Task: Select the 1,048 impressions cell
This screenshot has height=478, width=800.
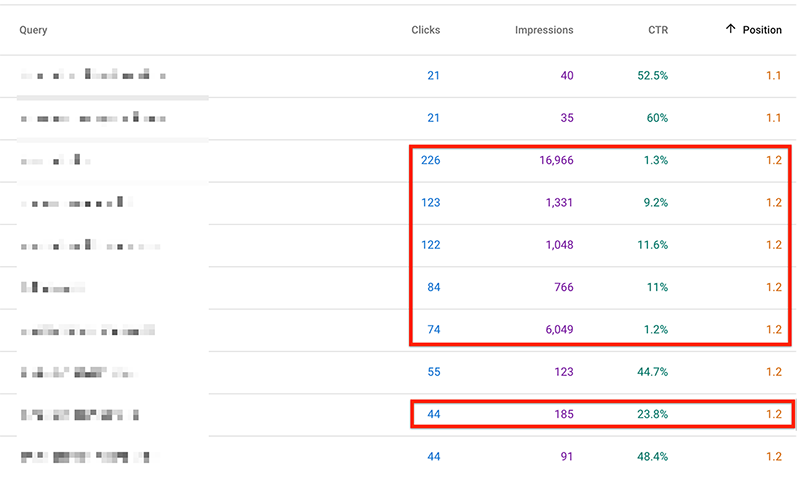Action: click(559, 245)
